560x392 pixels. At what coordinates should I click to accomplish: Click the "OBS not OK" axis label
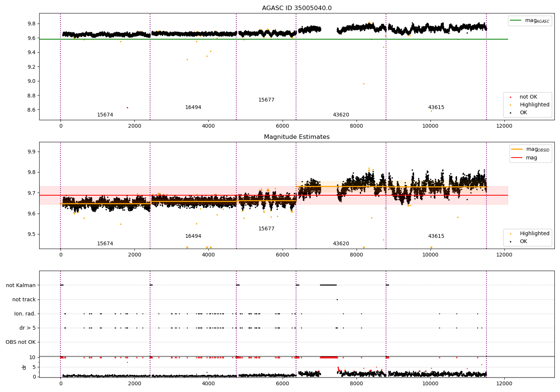point(21,342)
